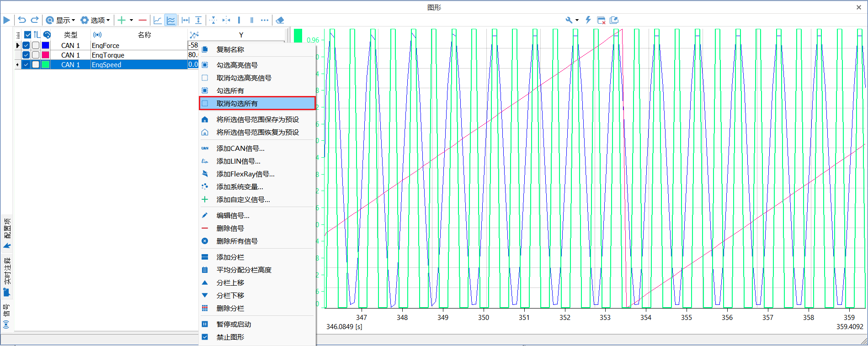This screenshot has width=868, height=346.
Task: Click the double vertical cursor bars icon
Action: 252,20
